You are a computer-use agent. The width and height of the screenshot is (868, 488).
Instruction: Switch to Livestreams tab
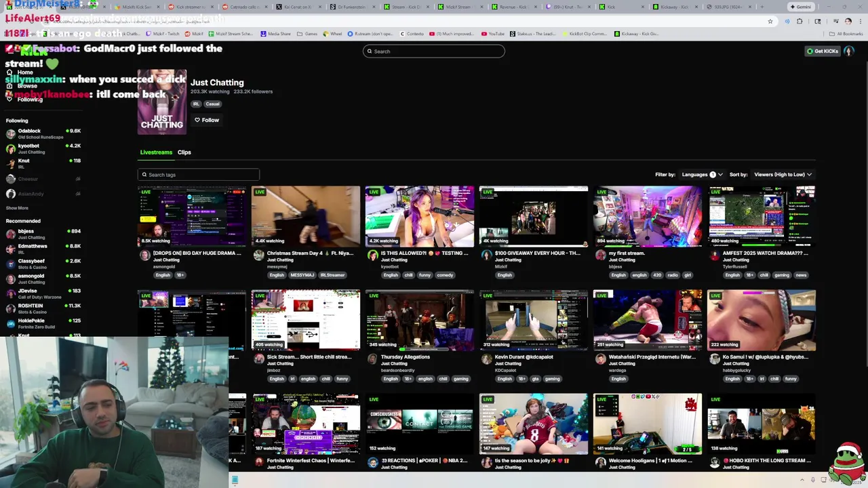(156, 152)
